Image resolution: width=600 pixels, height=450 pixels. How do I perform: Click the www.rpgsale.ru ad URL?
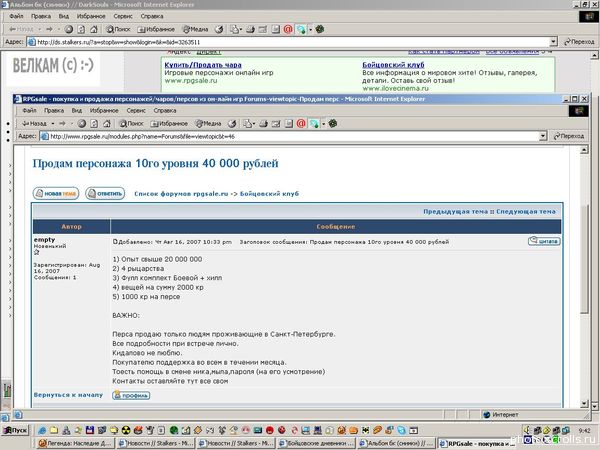(191, 80)
